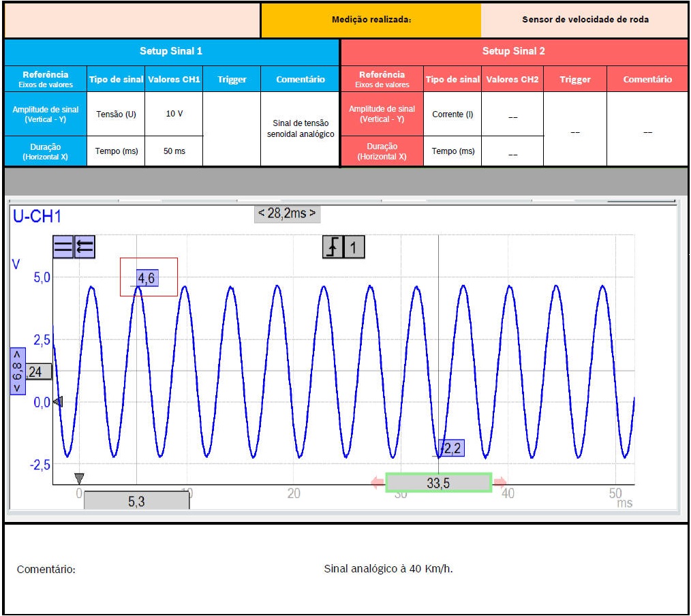Click the 4,6 voltage cursor value

(147, 277)
